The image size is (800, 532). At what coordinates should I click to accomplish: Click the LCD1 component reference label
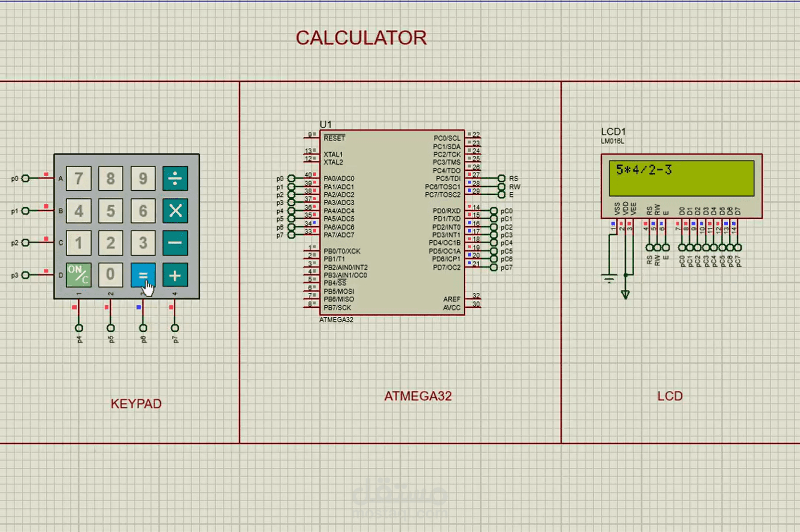click(613, 132)
